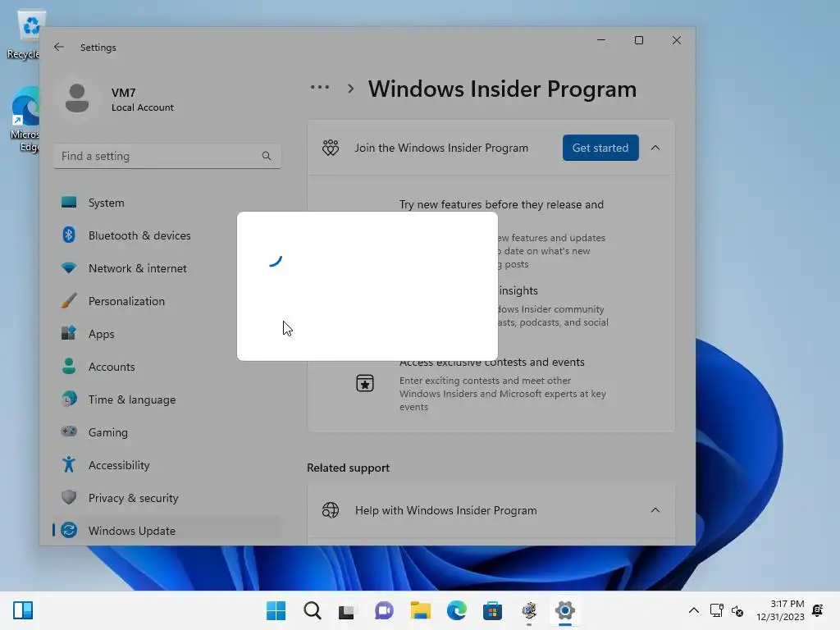
Task: Open the taskbar clock and date
Action: pos(780,610)
